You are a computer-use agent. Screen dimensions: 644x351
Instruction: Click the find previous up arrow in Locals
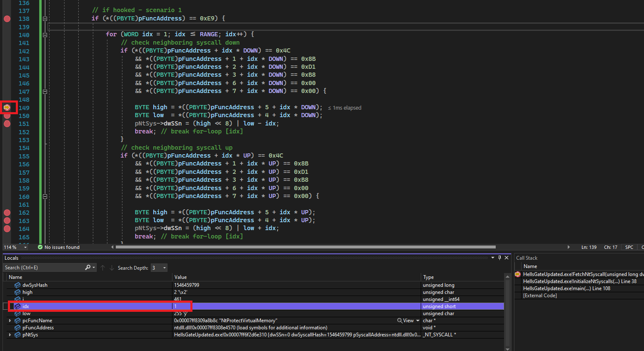pyautogui.click(x=102, y=268)
